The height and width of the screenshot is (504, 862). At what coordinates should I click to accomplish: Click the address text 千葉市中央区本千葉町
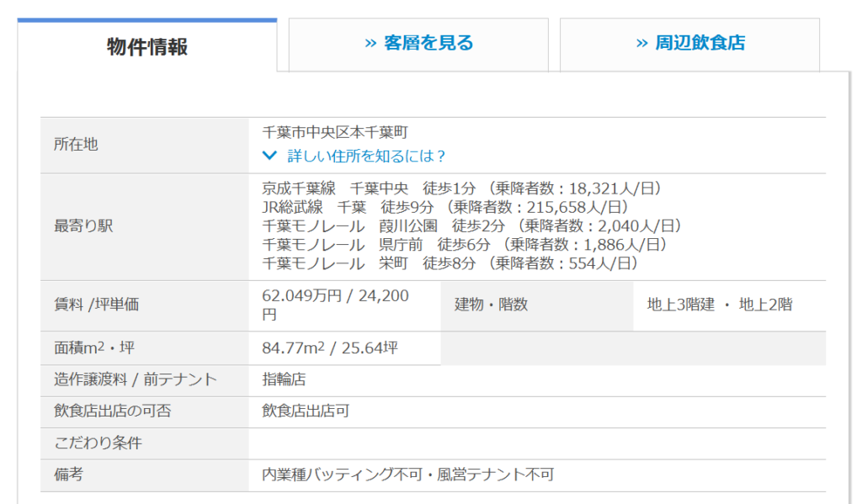pos(335,133)
